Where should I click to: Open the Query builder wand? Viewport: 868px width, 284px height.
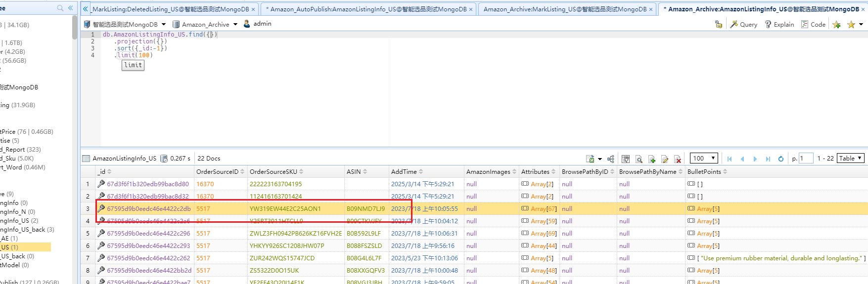pyautogui.click(x=744, y=24)
